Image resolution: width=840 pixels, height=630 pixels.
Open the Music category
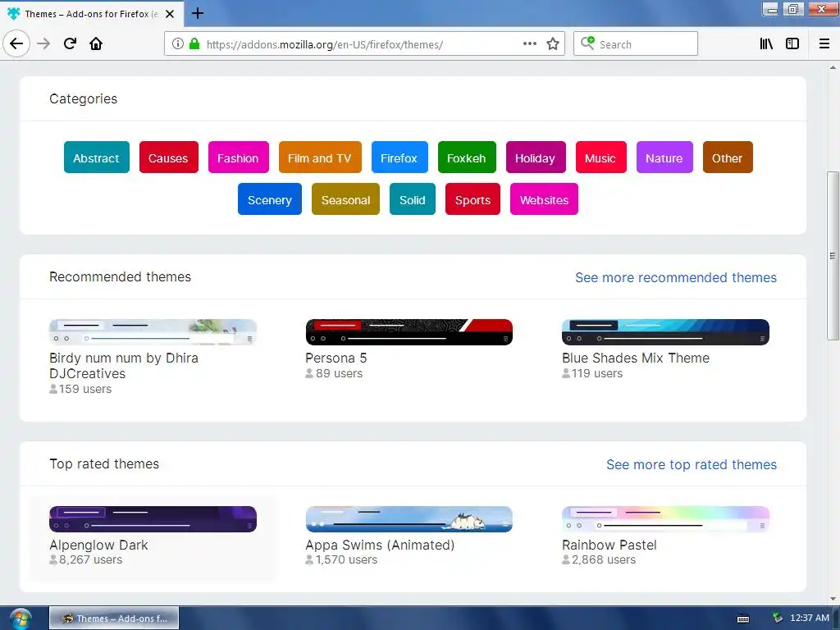coord(600,157)
